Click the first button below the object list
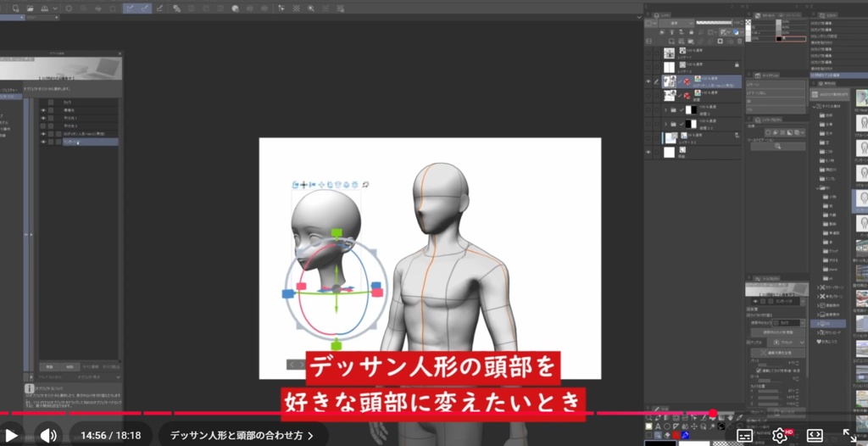 click(x=50, y=367)
